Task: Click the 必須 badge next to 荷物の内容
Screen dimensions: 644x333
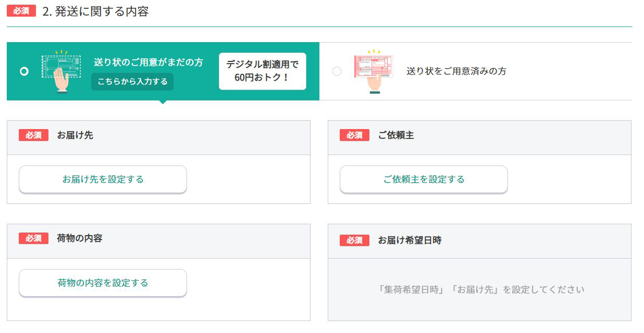Action: click(x=33, y=238)
